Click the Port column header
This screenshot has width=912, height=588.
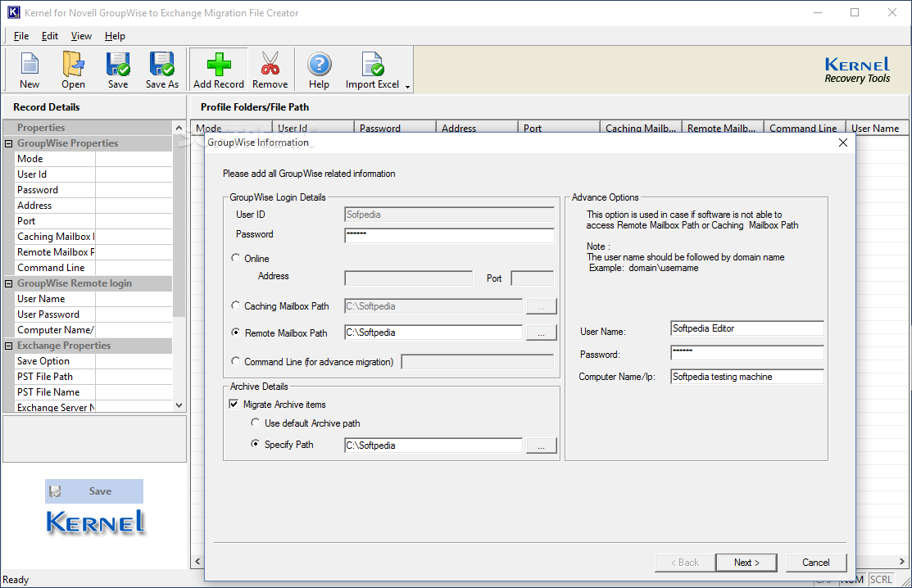pyautogui.click(x=559, y=128)
